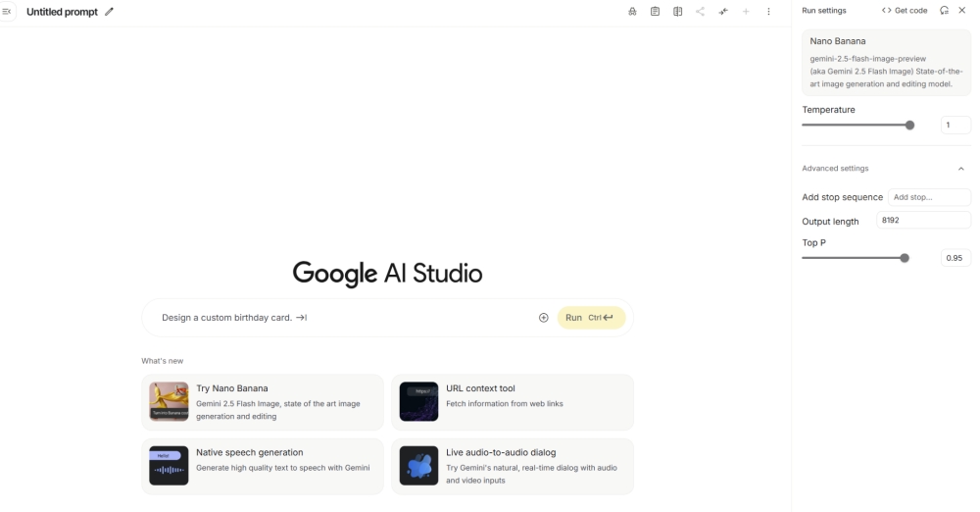Viewport: 980px width, 512px height.
Task: Click the Nano Banana card thumbnail
Action: coord(169,402)
